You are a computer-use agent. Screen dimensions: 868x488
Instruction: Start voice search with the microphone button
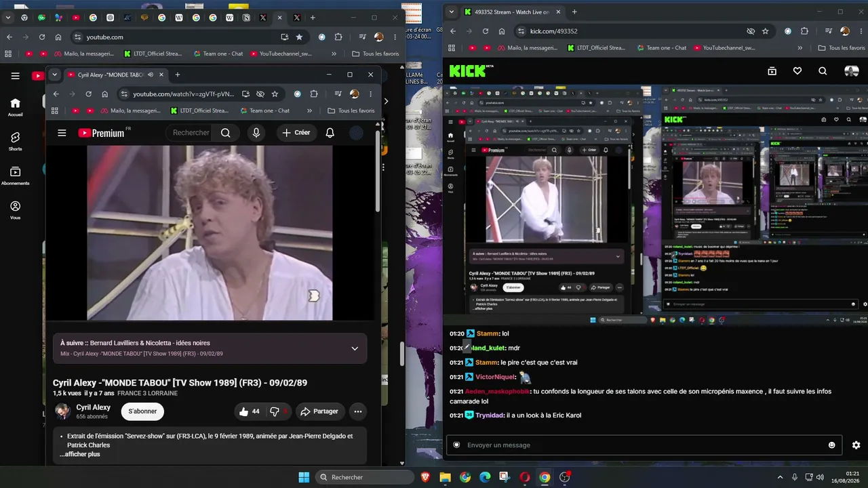coord(256,133)
